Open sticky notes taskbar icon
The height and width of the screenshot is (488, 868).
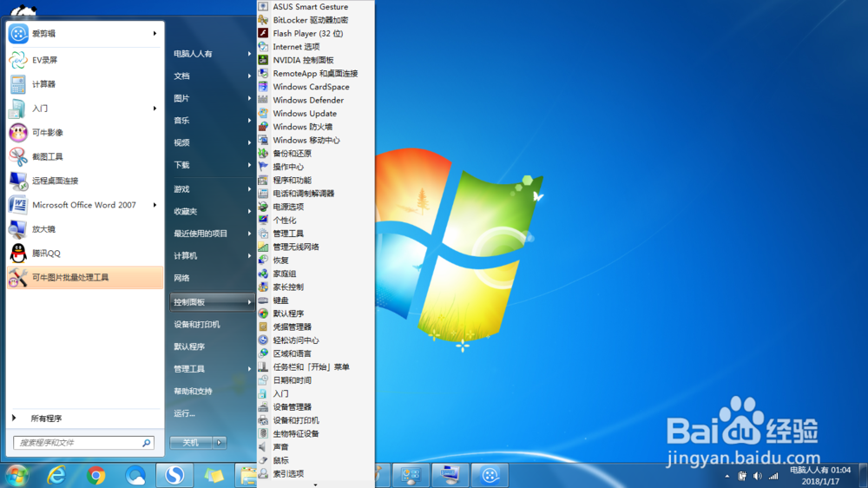pyautogui.click(x=214, y=475)
